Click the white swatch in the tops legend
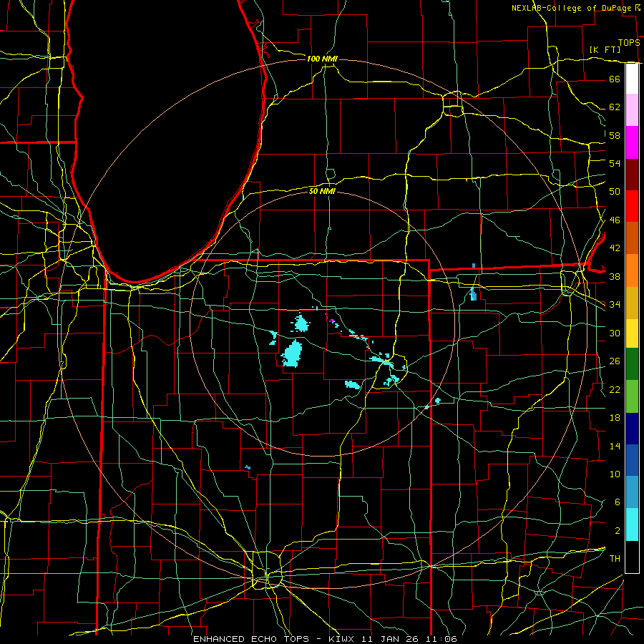The width and height of the screenshot is (644, 644). 632,79
